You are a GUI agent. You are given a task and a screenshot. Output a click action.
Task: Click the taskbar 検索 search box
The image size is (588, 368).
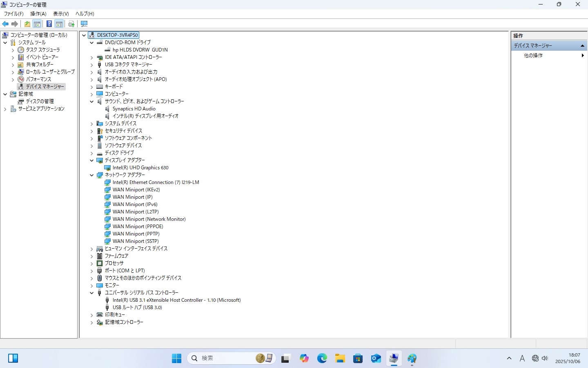pyautogui.click(x=225, y=358)
